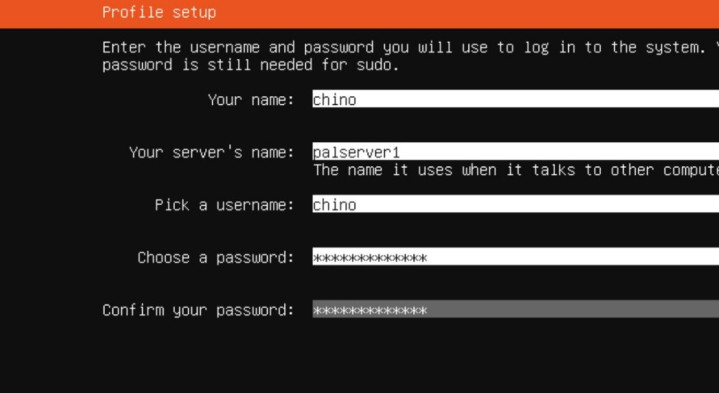Focus the 'Choose a password' masked field

pos(515,257)
